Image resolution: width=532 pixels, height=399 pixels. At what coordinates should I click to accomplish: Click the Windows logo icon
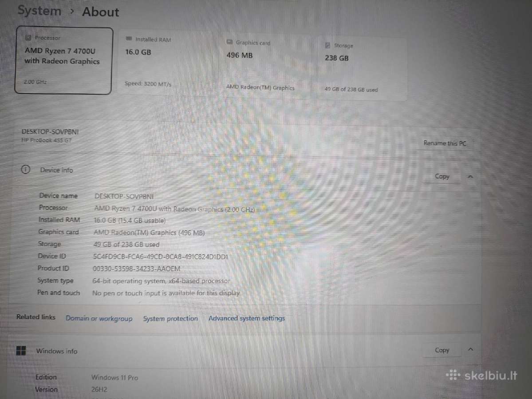pos(21,351)
